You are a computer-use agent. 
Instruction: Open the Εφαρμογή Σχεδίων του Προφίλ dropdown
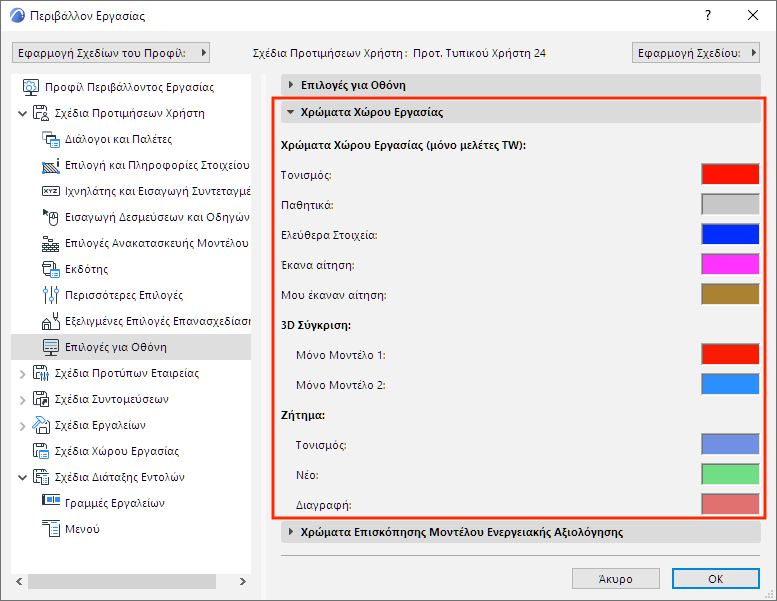click(111, 52)
